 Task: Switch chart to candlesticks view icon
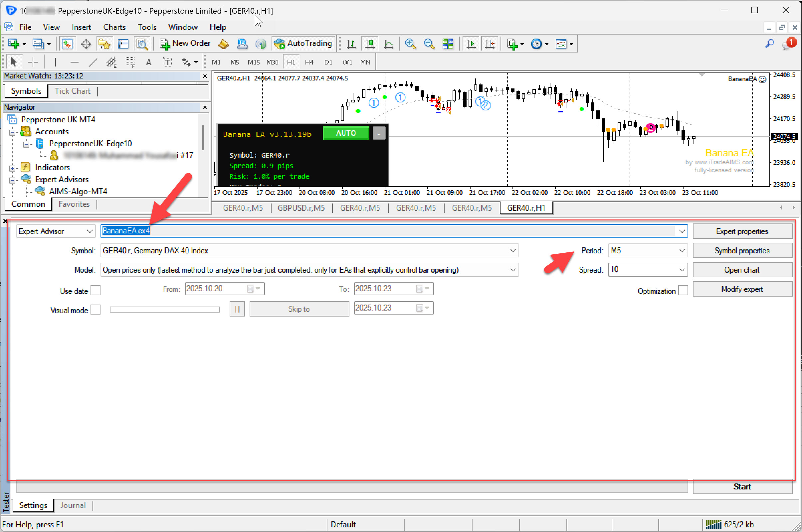pos(370,44)
